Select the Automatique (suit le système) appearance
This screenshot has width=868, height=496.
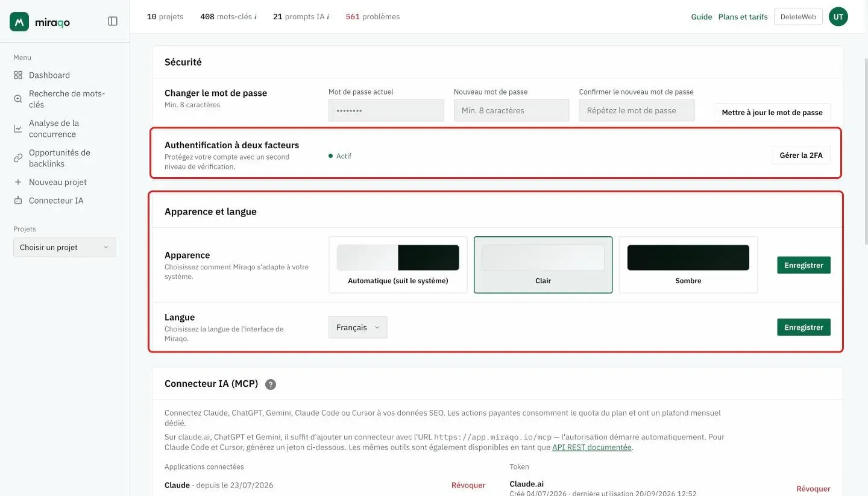tap(398, 265)
